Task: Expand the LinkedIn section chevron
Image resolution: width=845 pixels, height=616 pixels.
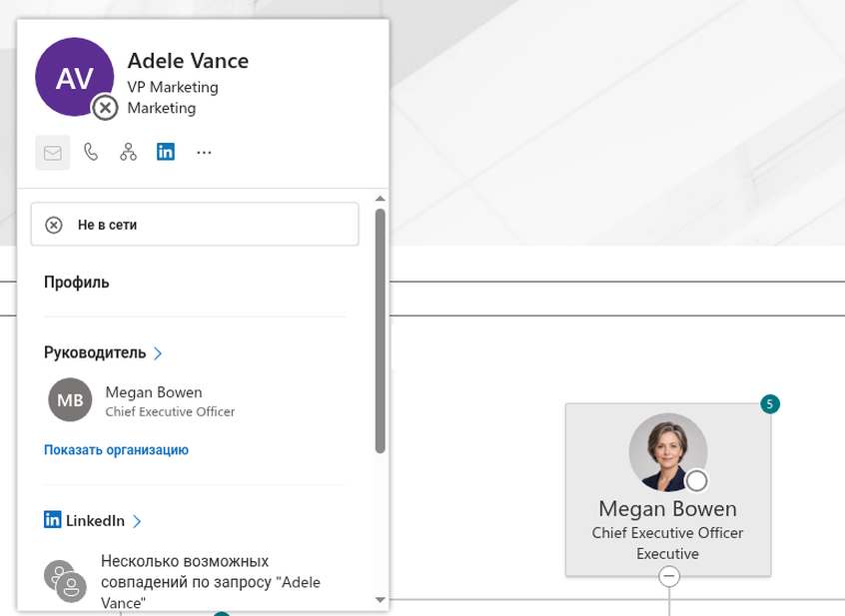Action: pos(137,521)
